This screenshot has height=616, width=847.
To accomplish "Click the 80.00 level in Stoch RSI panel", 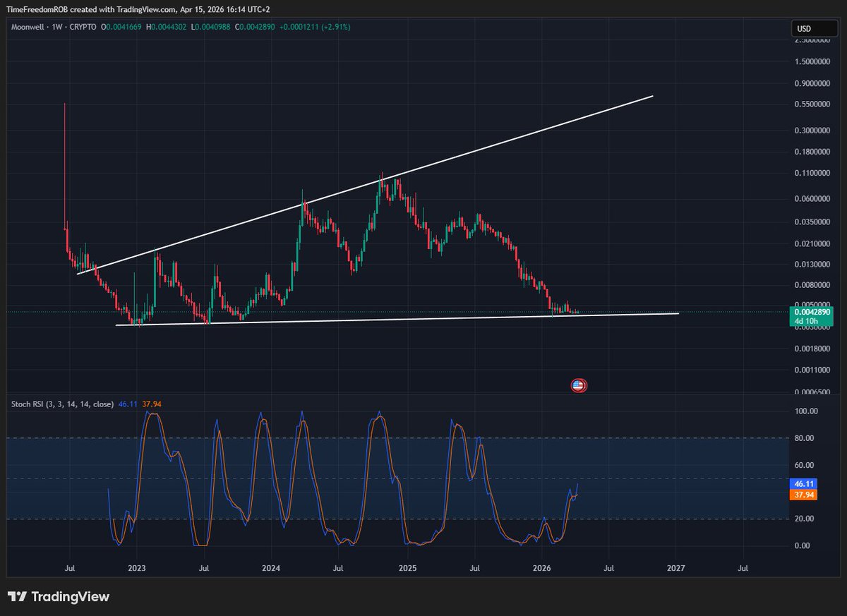I will coord(804,439).
